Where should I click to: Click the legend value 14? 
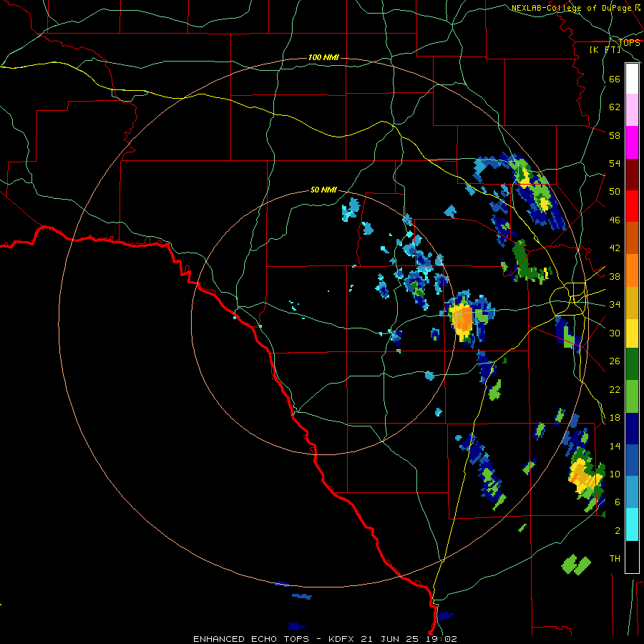(x=615, y=446)
